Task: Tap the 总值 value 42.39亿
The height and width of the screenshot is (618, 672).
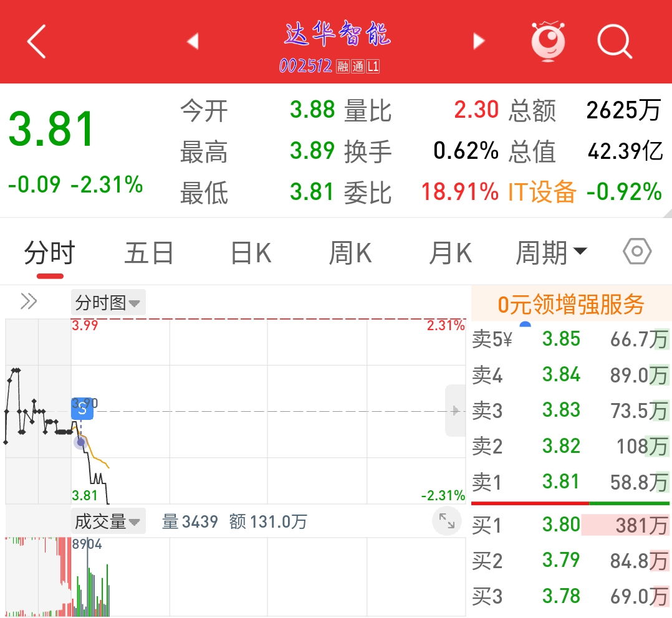Action: click(x=625, y=151)
